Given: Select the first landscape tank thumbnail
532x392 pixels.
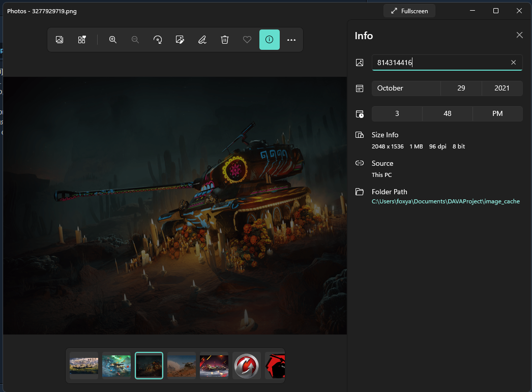Looking at the screenshot, I should [x=84, y=365].
